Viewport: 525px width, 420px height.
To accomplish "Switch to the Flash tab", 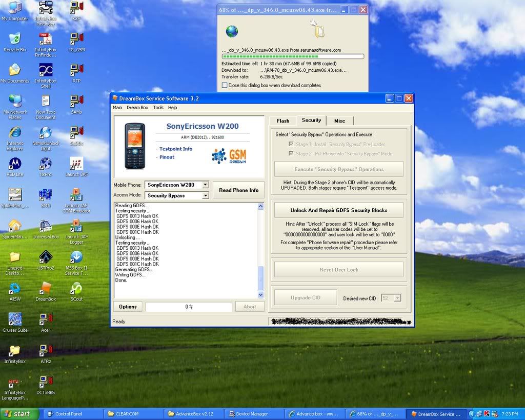I will tap(283, 121).
